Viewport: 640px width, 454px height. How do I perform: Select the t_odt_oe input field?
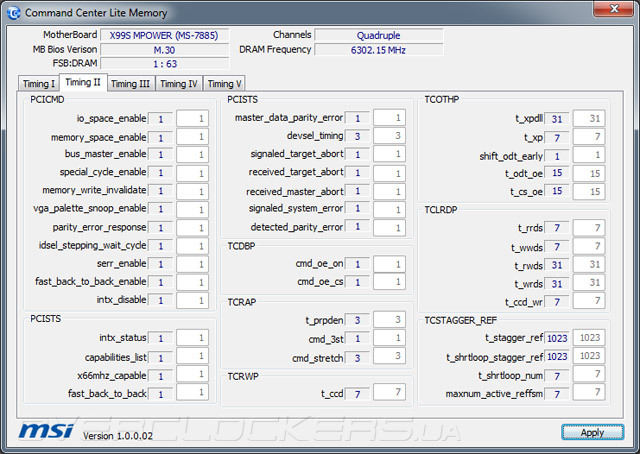pos(589,173)
